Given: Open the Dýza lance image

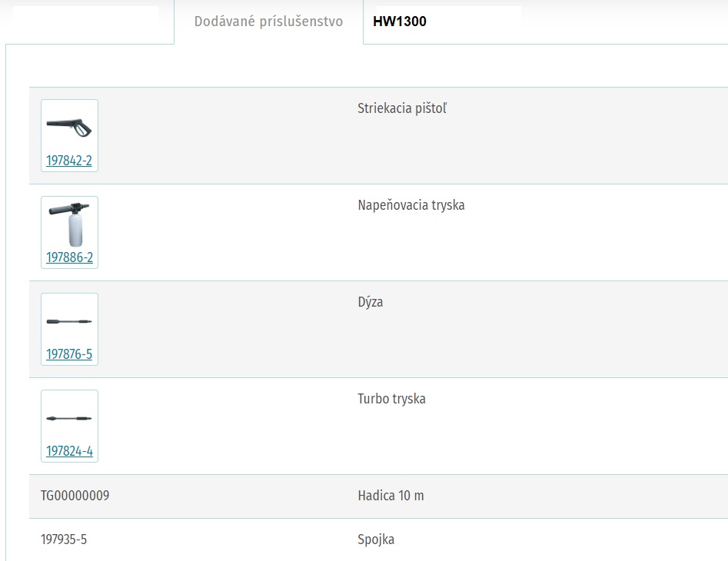Looking at the screenshot, I should click(x=69, y=321).
